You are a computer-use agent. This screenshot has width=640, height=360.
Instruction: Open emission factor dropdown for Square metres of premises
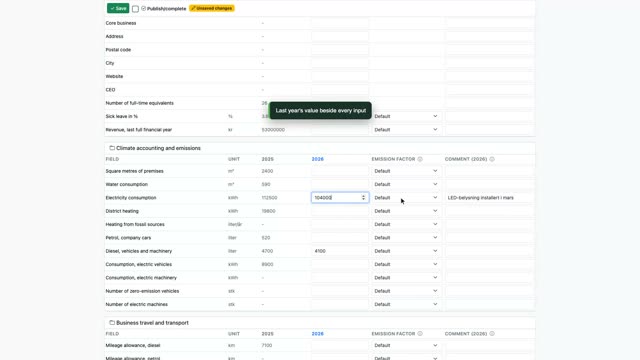click(406, 171)
